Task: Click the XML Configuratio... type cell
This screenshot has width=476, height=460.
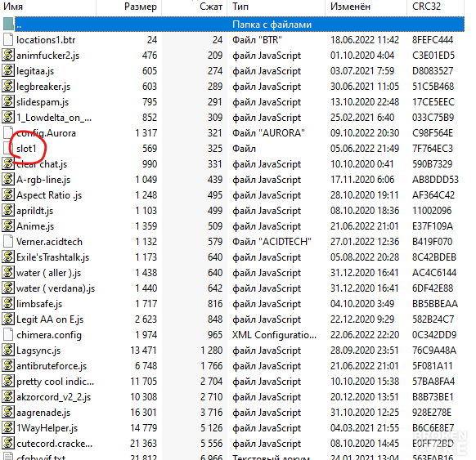Action: (x=275, y=335)
